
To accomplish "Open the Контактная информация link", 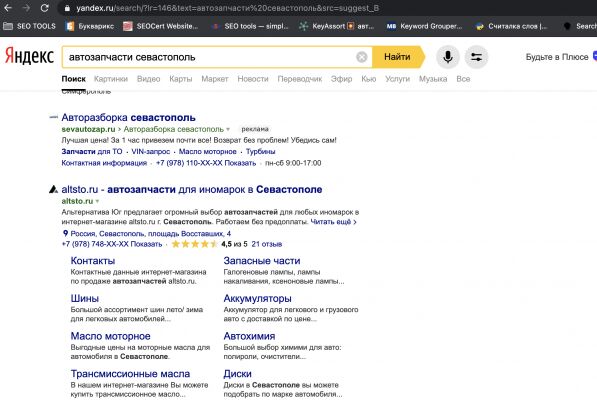I will [x=104, y=163].
